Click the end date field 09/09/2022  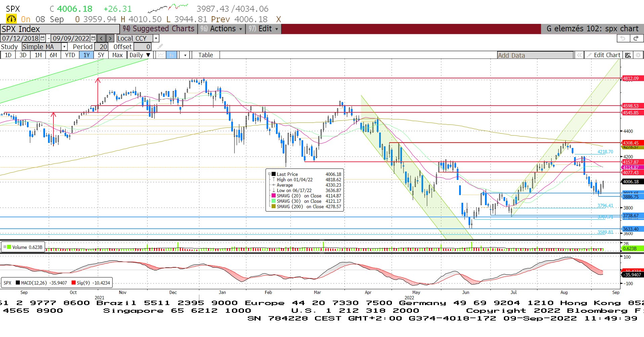(71, 38)
